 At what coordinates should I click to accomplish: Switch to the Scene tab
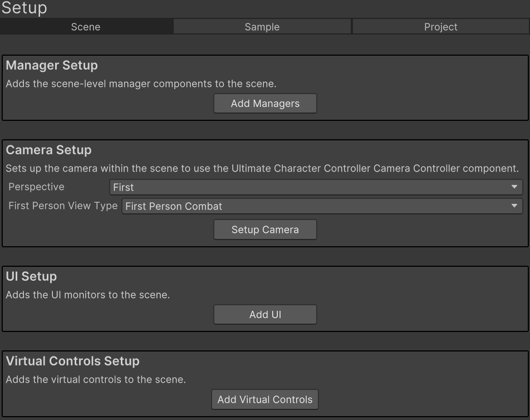click(x=86, y=27)
